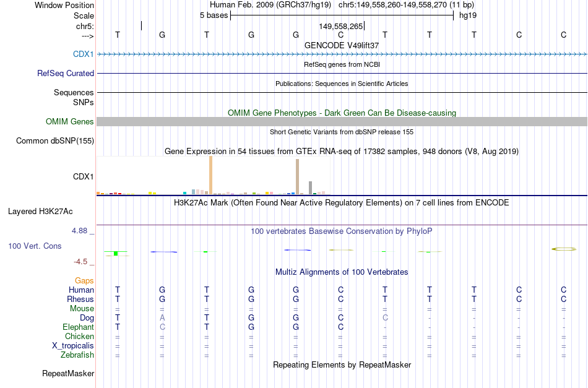Screen dimensions: 588x388
Task: Click the 'chr5:' ruler label
Action: pos(85,26)
